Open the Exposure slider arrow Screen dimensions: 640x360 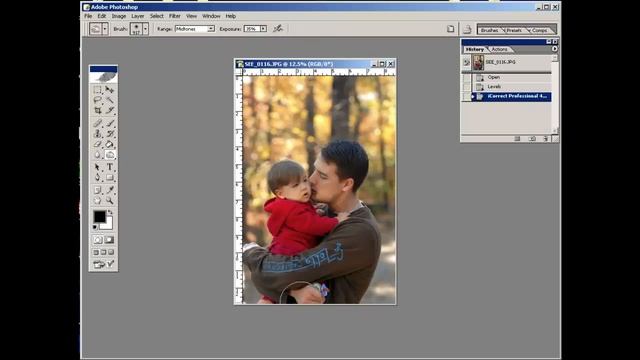[263, 29]
